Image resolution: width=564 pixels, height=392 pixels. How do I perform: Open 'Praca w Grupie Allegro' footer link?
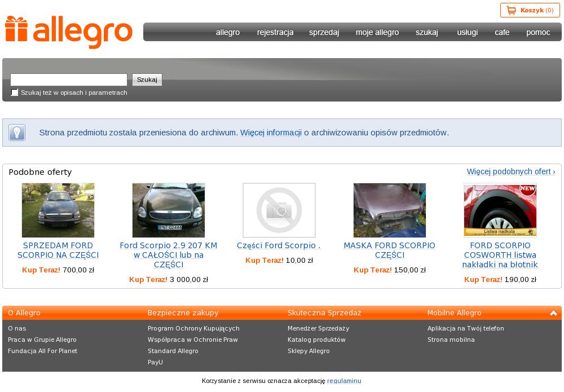pyautogui.click(x=42, y=340)
